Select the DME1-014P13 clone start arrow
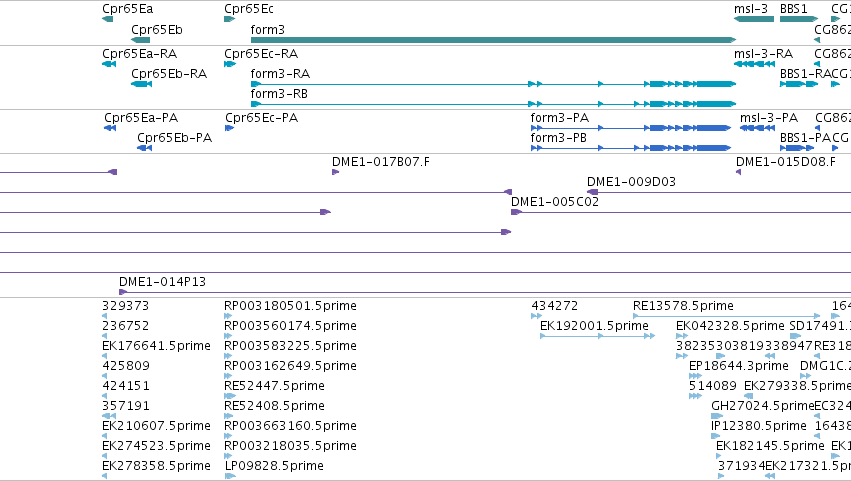The height and width of the screenshot is (481, 851). 123,293
